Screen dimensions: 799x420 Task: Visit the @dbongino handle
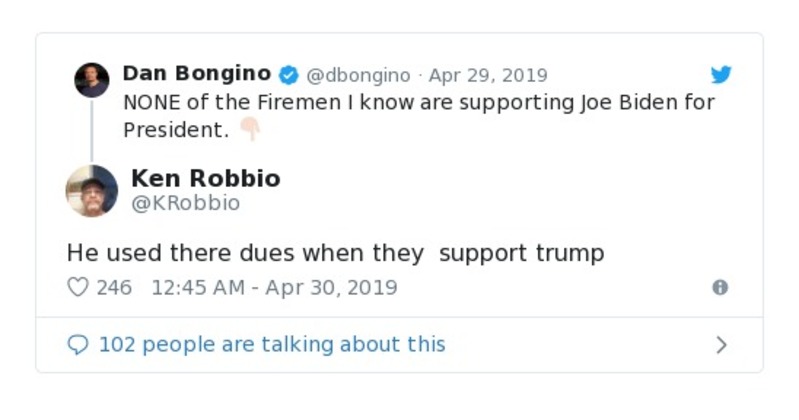pos(358,75)
